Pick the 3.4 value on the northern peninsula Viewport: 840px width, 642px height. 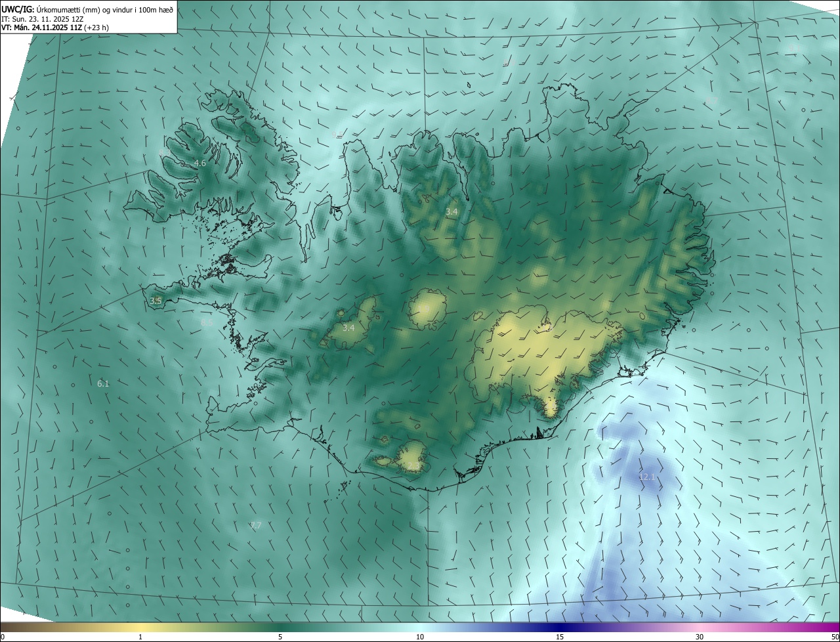click(451, 212)
